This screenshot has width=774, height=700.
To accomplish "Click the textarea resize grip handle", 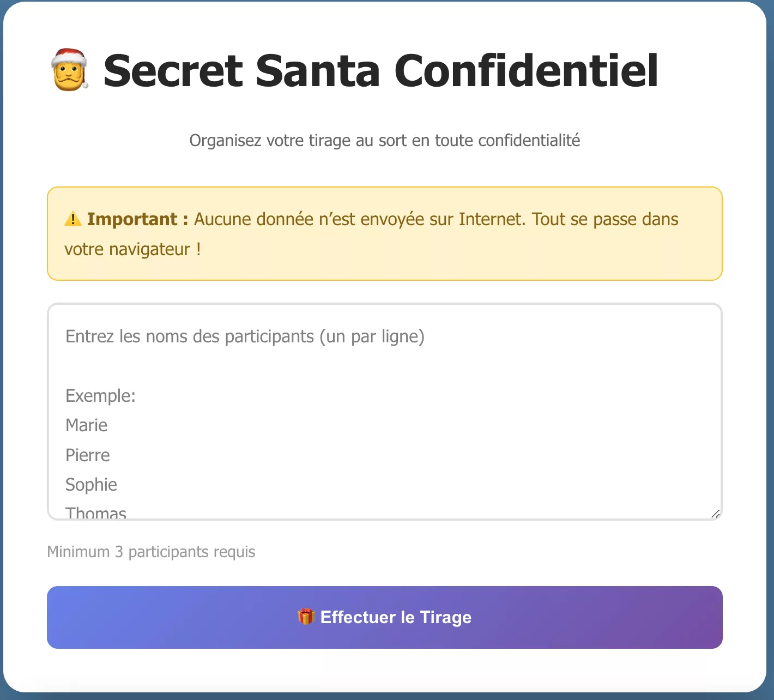I will pos(715,514).
